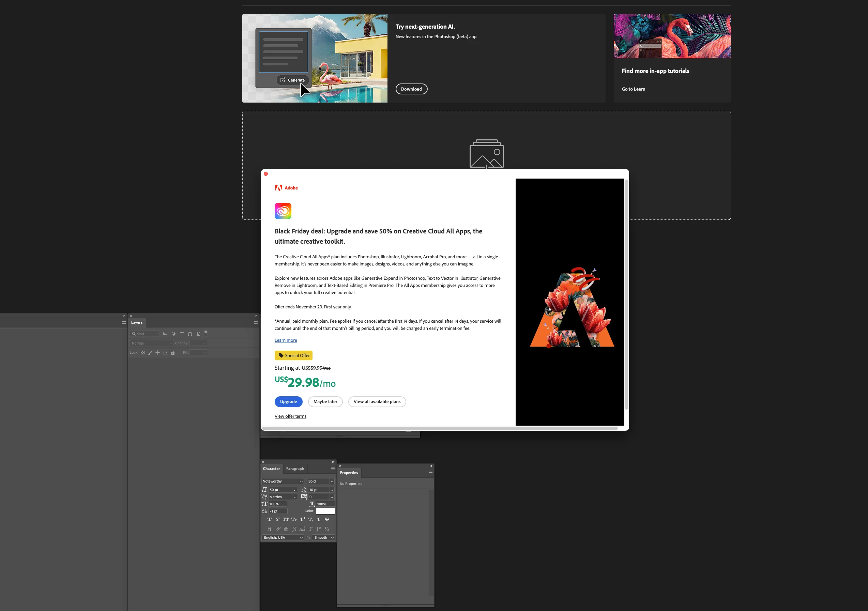Click the lock all layer attributes icon
The width and height of the screenshot is (868, 611).
(173, 353)
